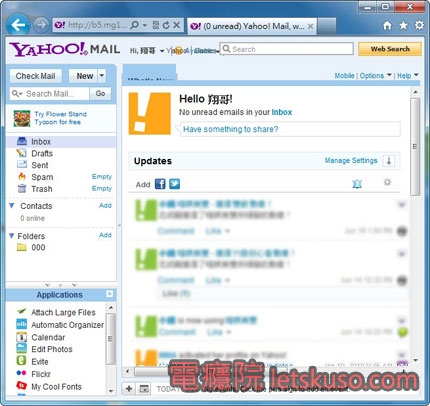Open the new blank browser tab
430x406 pixels.
327,26
